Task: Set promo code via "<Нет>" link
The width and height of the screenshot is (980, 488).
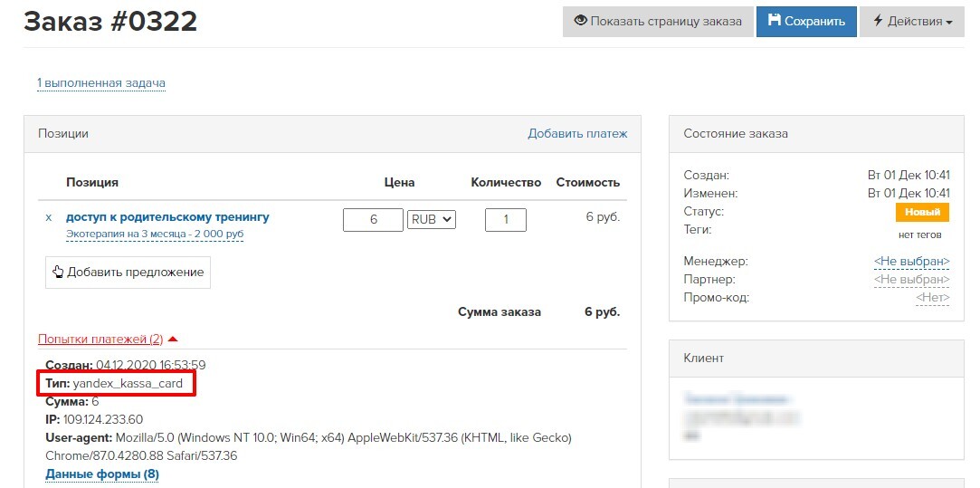Action: (x=933, y=298)
